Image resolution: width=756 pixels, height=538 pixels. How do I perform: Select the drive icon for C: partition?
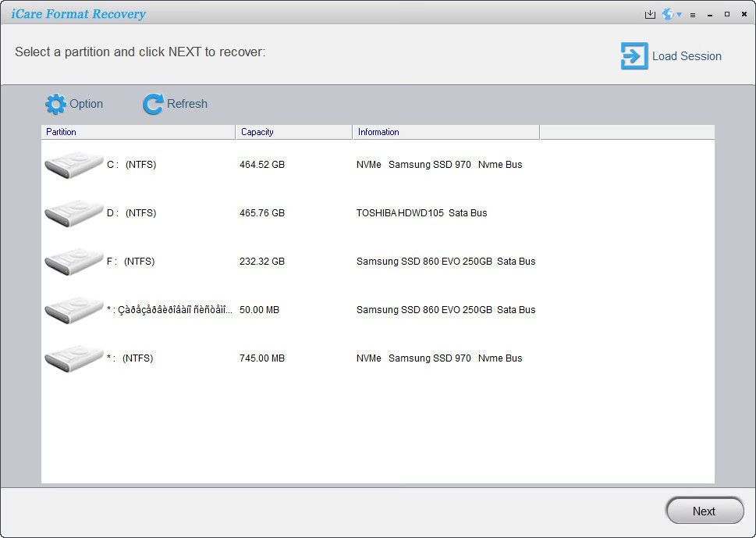(x=74, y=165)
